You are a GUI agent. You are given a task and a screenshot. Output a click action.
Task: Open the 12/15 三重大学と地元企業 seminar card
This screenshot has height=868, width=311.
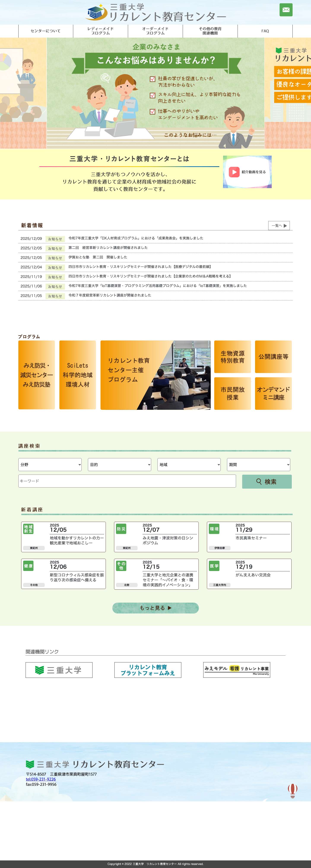(x=156, y=574)
